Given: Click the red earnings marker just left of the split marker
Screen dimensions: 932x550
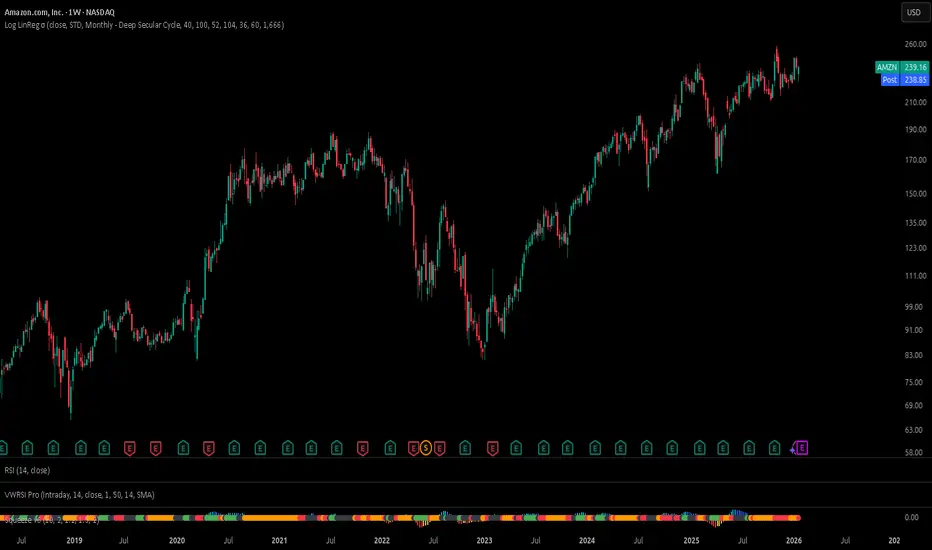Looking at the screenshot, I should (413, 448).
